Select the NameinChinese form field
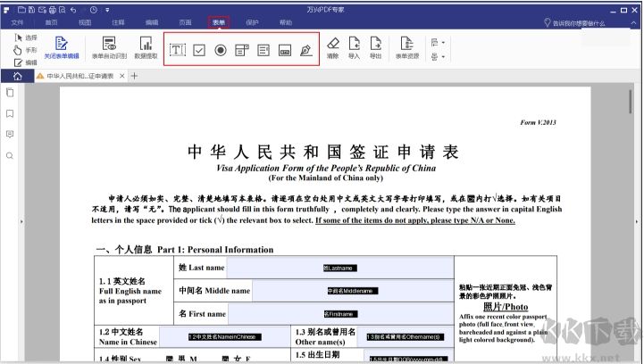The image size is (644, 364). click(x=225, y=337)
